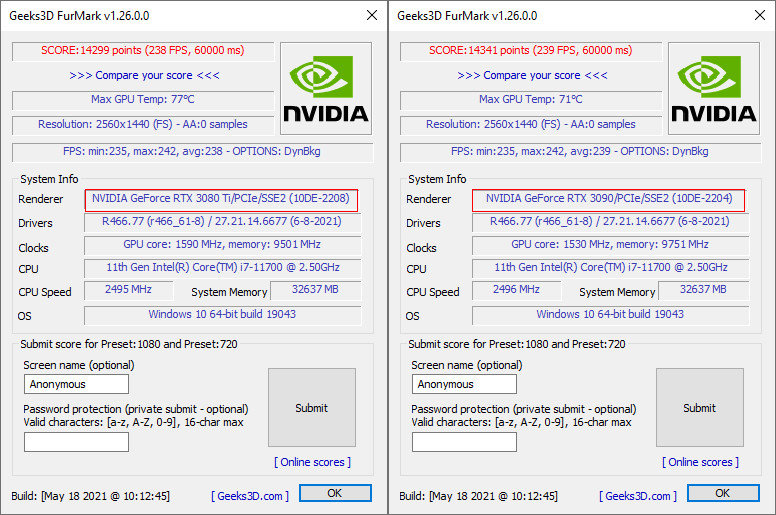The height and width of the screenshot is (515, 776).
Task: Click the CPU Speed 2495 MHz value
Action: [128, 289]
